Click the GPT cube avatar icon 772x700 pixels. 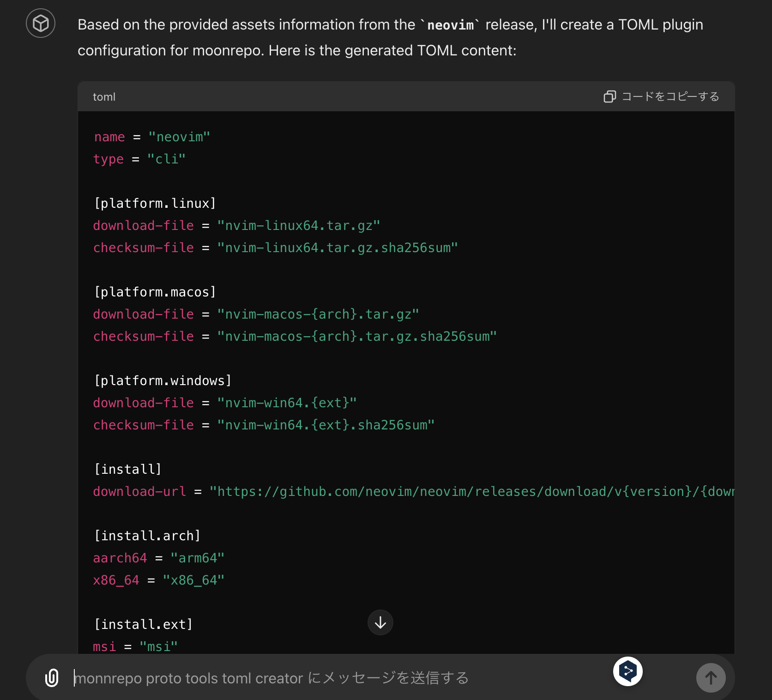click(x=41, y=23)
